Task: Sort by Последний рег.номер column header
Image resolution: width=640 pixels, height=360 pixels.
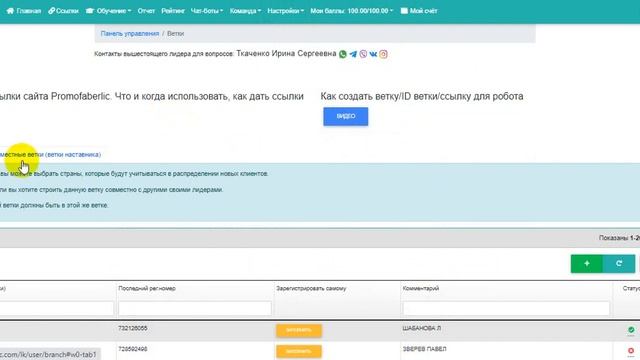Action: click(x=147, y=289)
